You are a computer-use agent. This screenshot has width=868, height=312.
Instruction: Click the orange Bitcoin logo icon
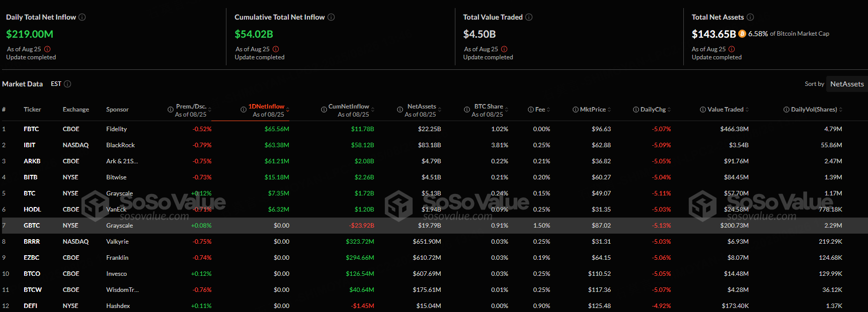(x=742, y=34)
